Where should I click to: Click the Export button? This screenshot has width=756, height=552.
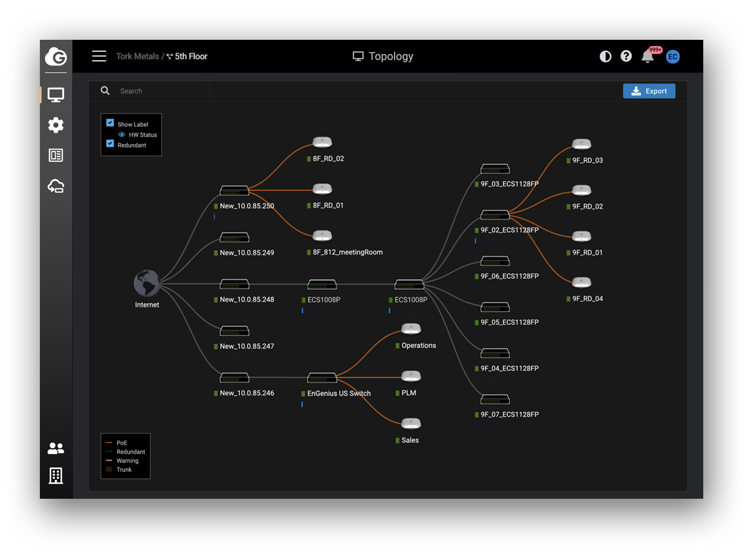pos(649,91)
